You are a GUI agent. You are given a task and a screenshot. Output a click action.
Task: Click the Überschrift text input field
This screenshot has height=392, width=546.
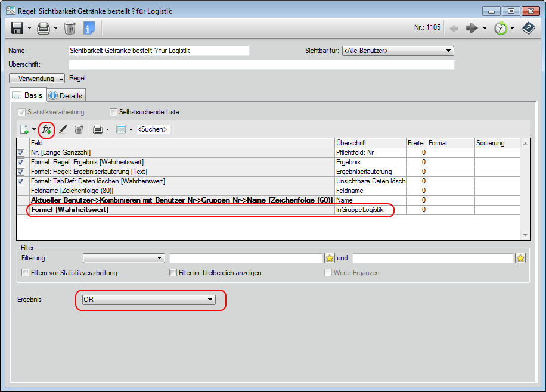click(x=261, y=64)
